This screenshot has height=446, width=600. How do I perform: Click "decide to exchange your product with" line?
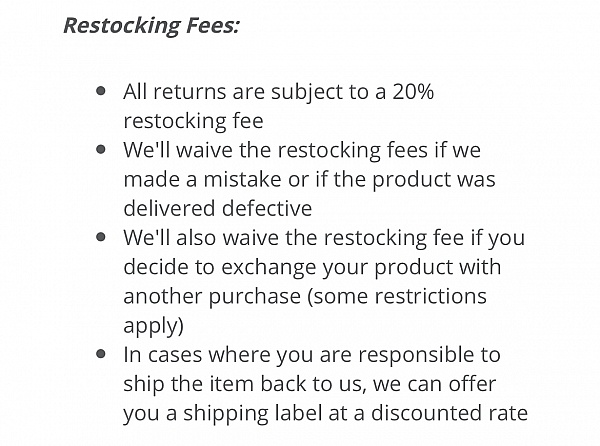point(312,268)
